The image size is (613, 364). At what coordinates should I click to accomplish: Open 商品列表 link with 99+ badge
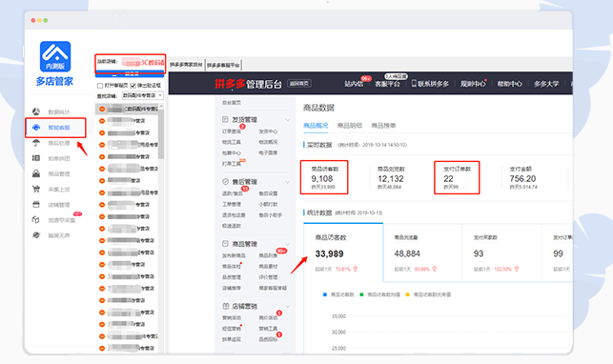(x=268, y=255)
